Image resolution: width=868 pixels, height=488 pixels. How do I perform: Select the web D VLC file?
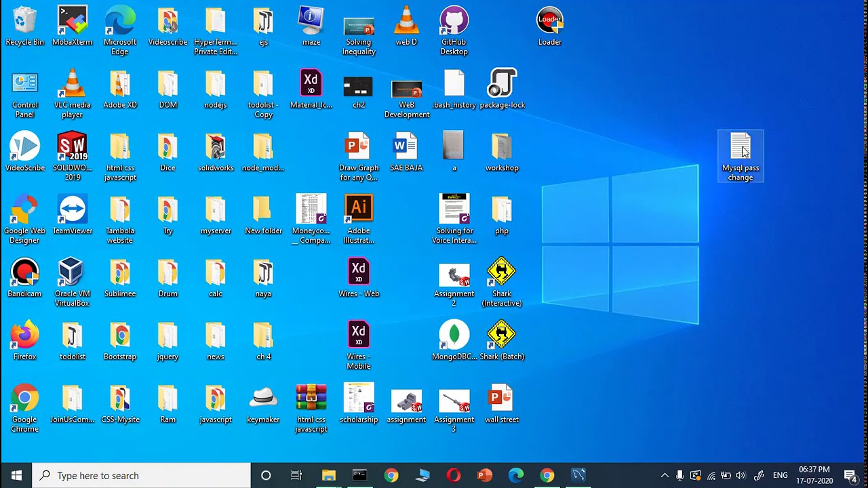coord(406,27)
